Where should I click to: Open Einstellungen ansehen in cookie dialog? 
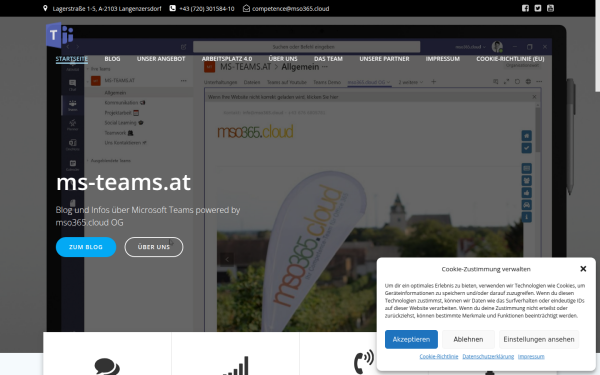539,339
